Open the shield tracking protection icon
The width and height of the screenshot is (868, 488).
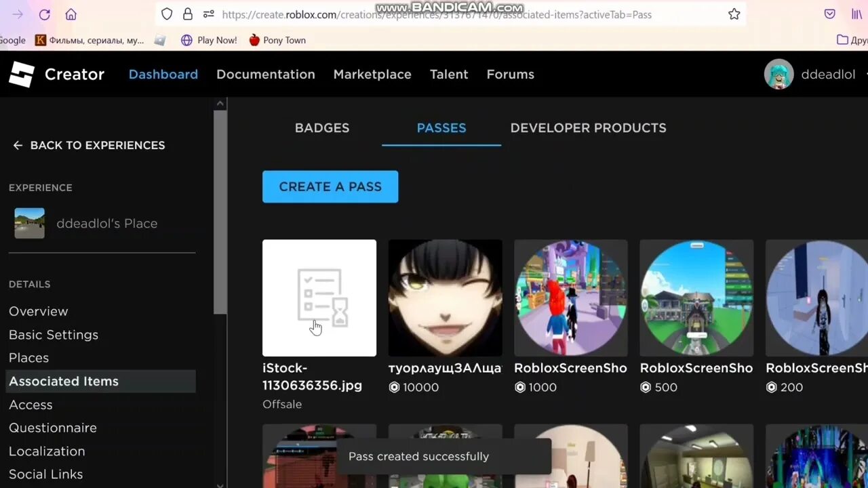[167, 14]
